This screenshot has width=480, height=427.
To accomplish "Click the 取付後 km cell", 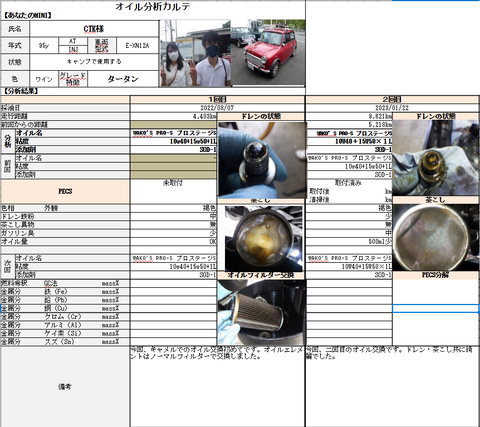I will tap(349, 191).
